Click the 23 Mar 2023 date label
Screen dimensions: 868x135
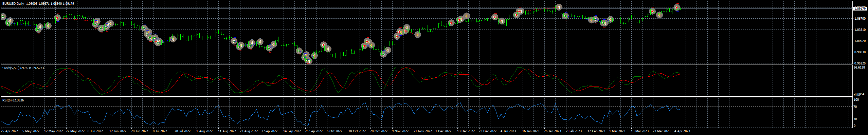click(x=662, y=131)
